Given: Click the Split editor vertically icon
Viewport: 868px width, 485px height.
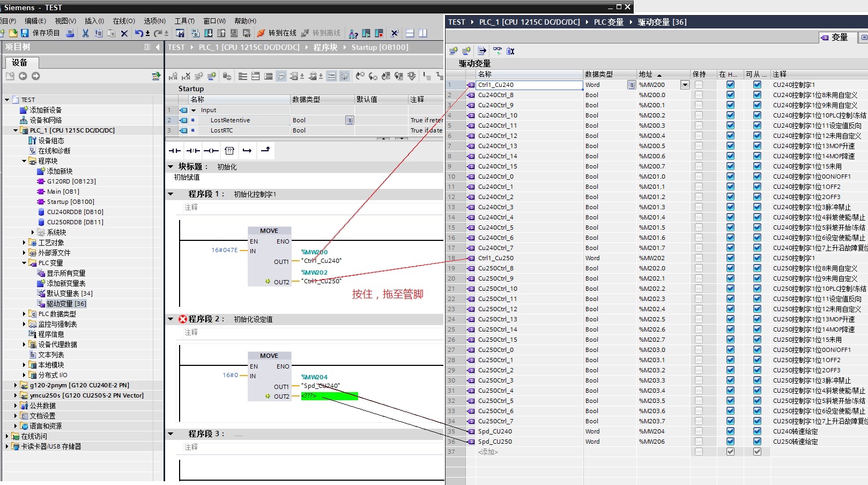Looking at the screenshot, I should (423, 33).
